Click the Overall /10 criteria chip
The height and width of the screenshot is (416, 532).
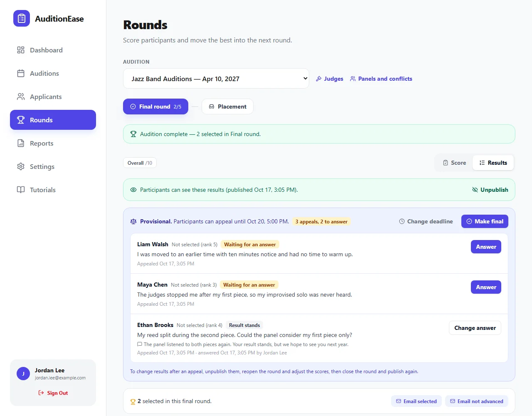[x=140, y=163]
